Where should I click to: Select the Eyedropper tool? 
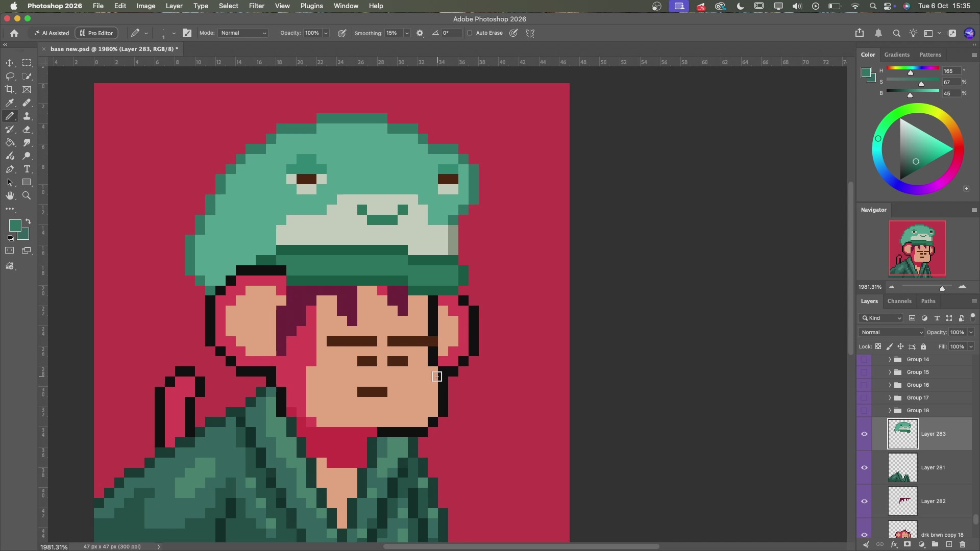(10, 103)
